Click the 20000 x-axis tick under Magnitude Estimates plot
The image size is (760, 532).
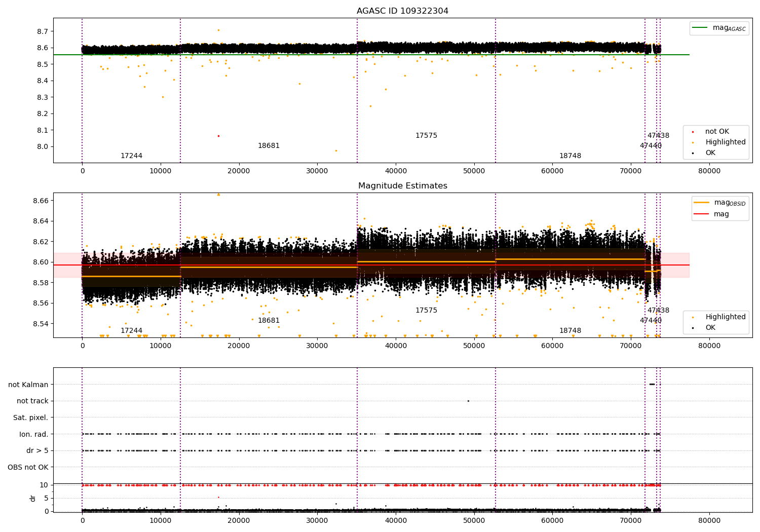tap(239, 346)
